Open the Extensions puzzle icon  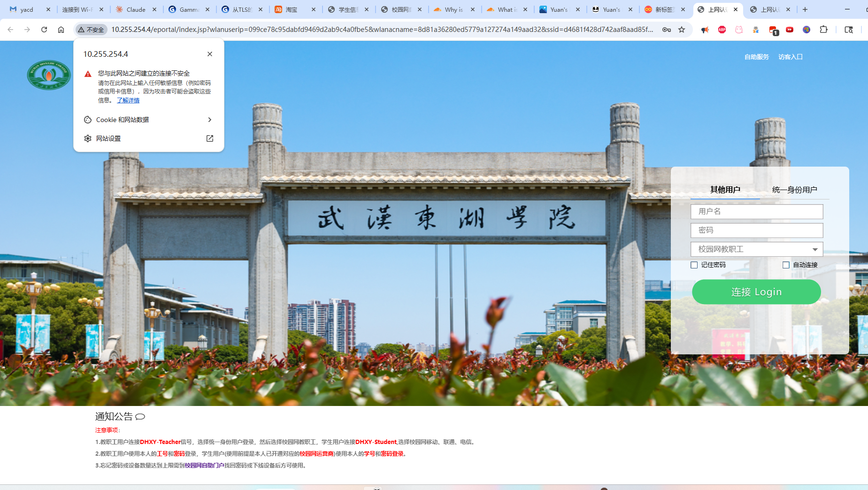coord(823,30)
